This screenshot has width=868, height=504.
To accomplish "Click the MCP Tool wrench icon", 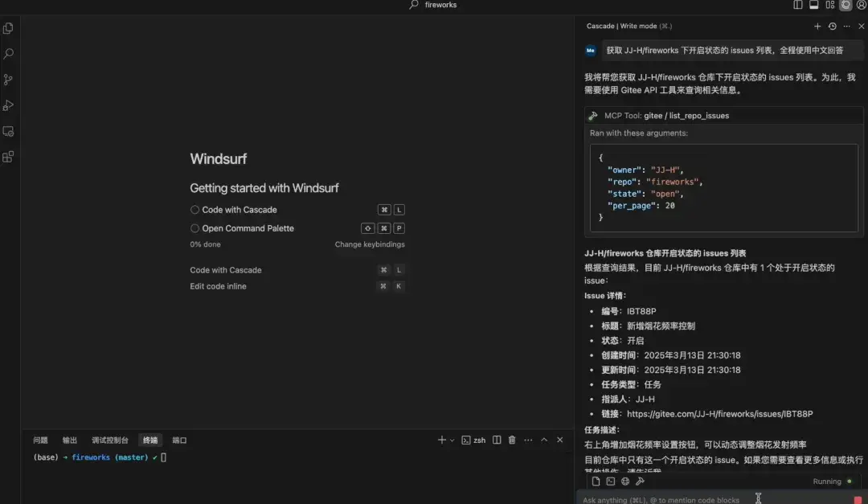I will coord(593,116).
